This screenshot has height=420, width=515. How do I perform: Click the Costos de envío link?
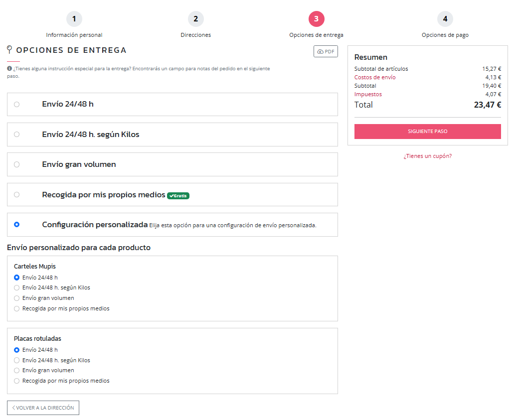375,77
